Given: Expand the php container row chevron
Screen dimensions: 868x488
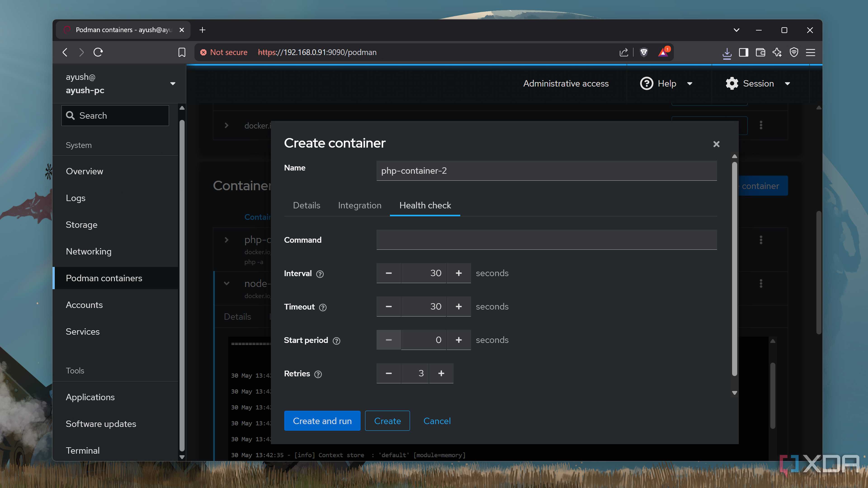Looking at the screenshot, I should coord(226,240).
